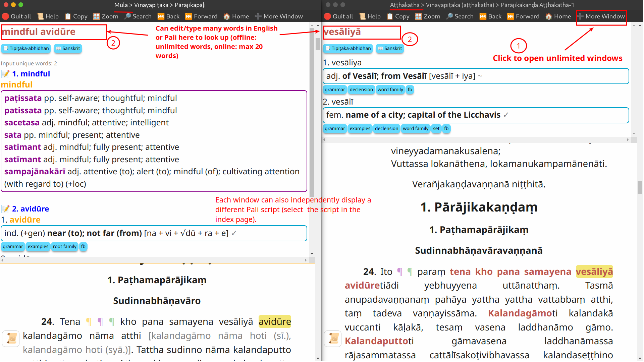Click the fb button under vesālī

446,128
